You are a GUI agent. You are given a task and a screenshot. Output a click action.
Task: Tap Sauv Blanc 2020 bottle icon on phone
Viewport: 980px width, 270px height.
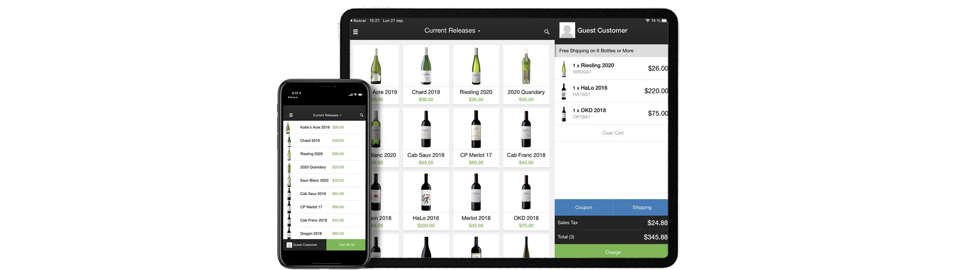pos(289,180)
